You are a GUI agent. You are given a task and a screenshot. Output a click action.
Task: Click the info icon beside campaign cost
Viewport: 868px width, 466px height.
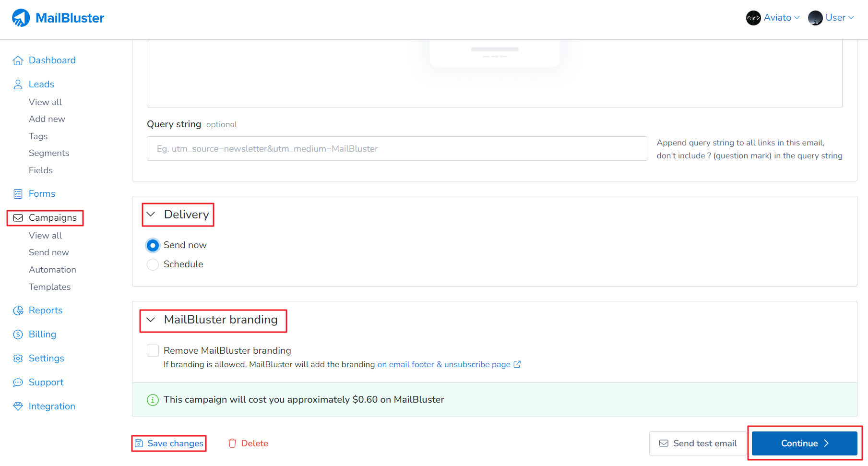coord(153,400)
